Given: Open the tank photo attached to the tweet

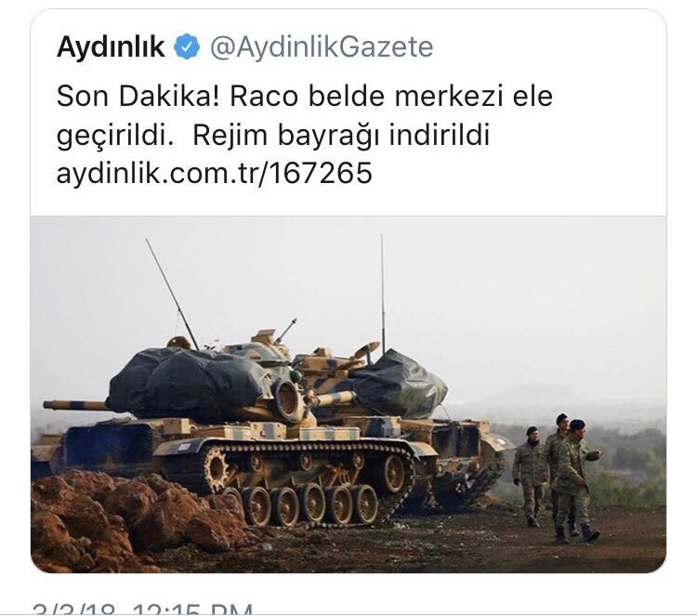Looking at the screenshot, I should point(348,394).
